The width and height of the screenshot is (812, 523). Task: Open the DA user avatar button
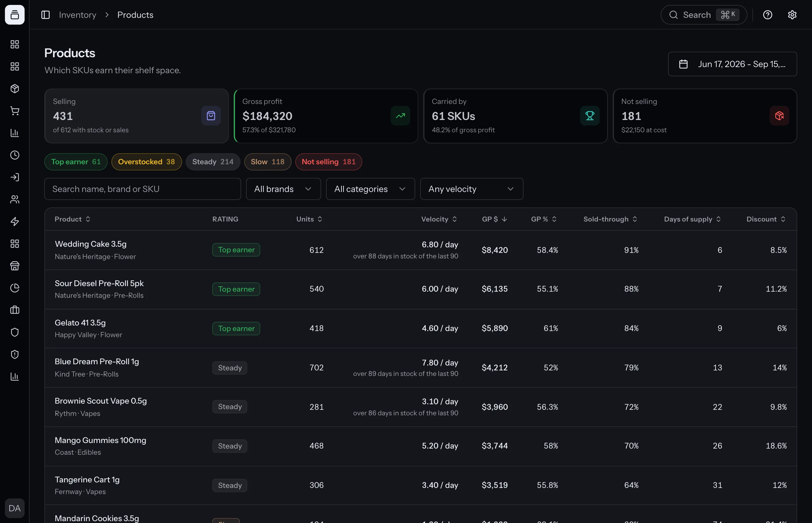[14, 508]
